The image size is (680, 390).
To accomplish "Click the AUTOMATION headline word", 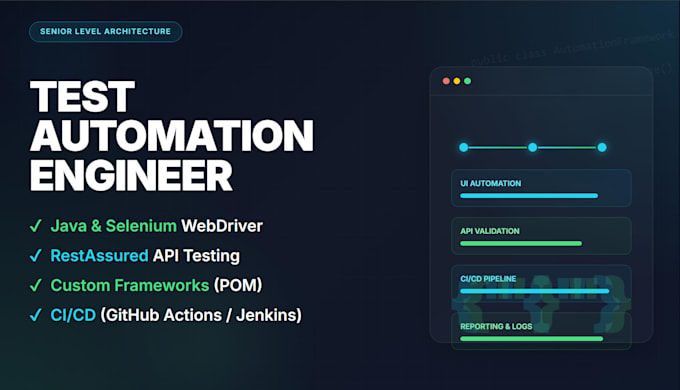I will [x=172, y=136].
